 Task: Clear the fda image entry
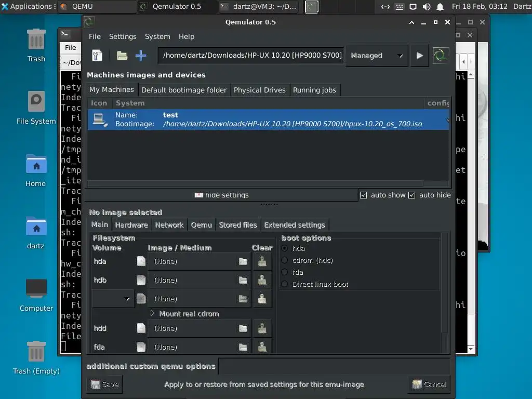262,347
